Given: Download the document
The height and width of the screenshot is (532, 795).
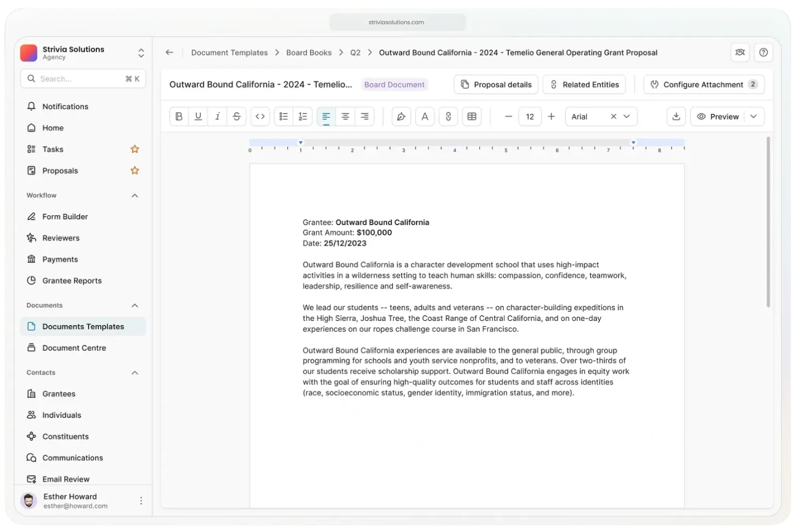Looking at the screenshot, I should (x=676, y=116).
